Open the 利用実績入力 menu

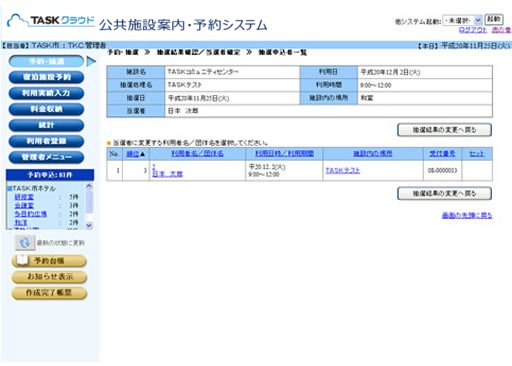click(x=46, y=93)
